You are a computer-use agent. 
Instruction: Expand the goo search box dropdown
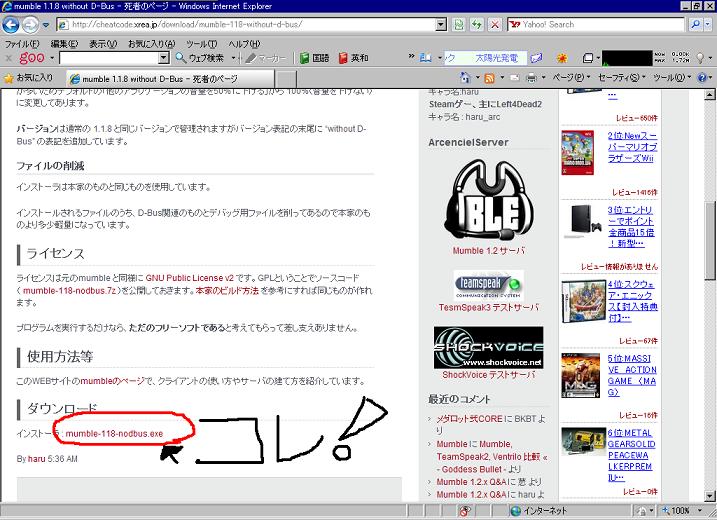(x=164, y=58)
